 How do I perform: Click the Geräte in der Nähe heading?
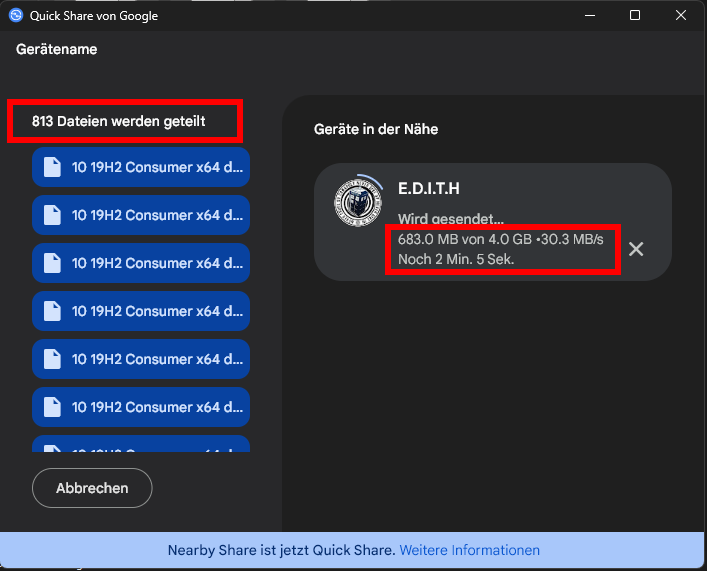tap(376, 129)
